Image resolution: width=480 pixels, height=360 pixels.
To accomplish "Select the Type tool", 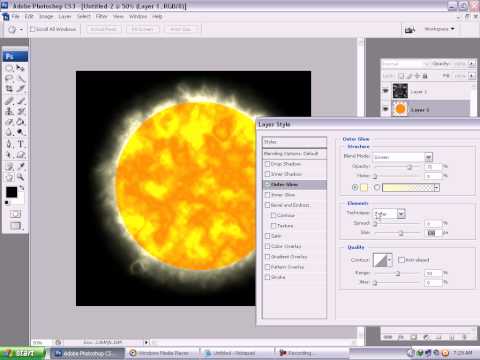I will pyautogui.click(x=20, y=144).
